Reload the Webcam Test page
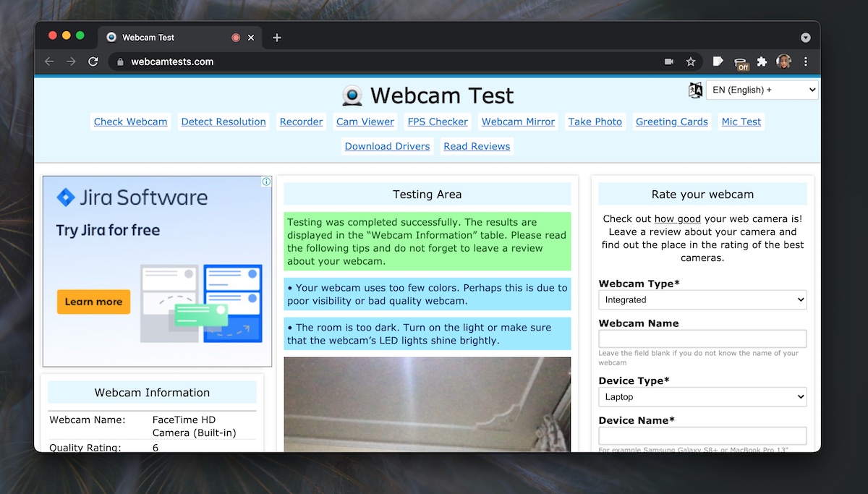 click(93, 61)
